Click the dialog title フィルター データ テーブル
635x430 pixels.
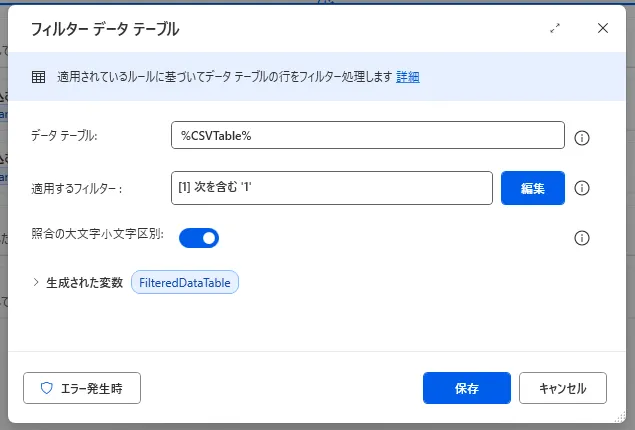click(x=105, y=29)
